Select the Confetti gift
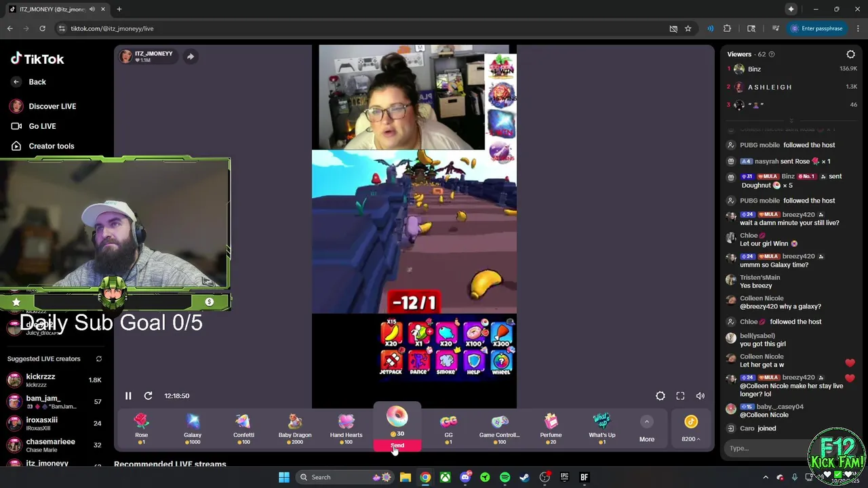 click(x=243, y=428)
